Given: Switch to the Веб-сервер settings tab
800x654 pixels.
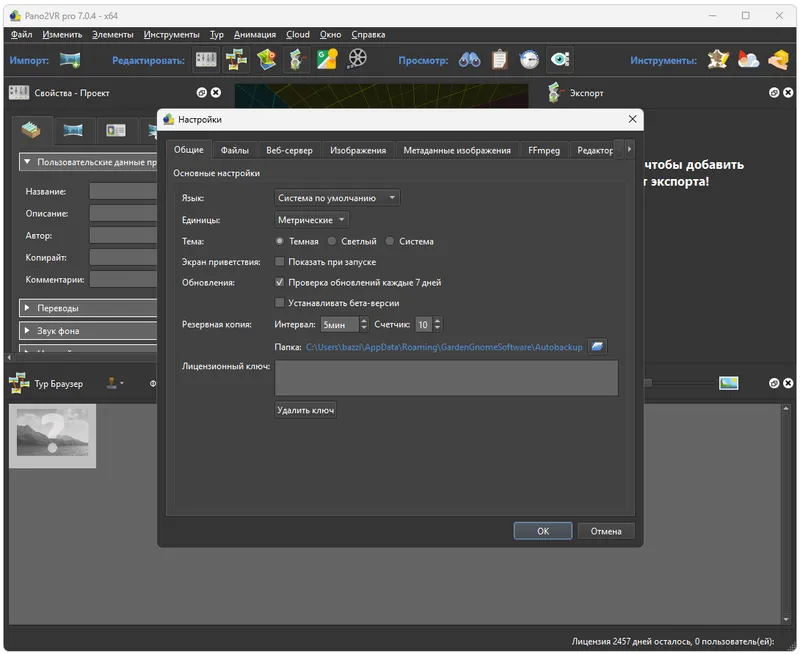Looking at the screenshot, I should 289,150.
